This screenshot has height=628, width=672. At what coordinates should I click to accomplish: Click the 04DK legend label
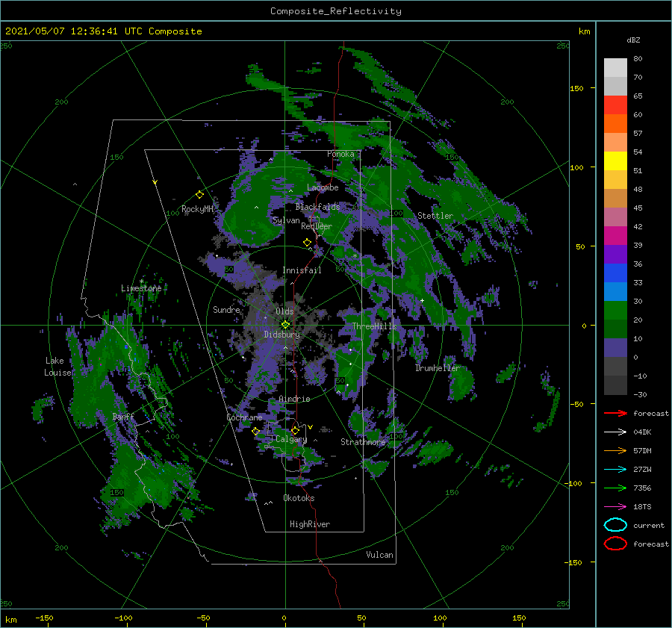pyautogui.click(x=642, y=432)
